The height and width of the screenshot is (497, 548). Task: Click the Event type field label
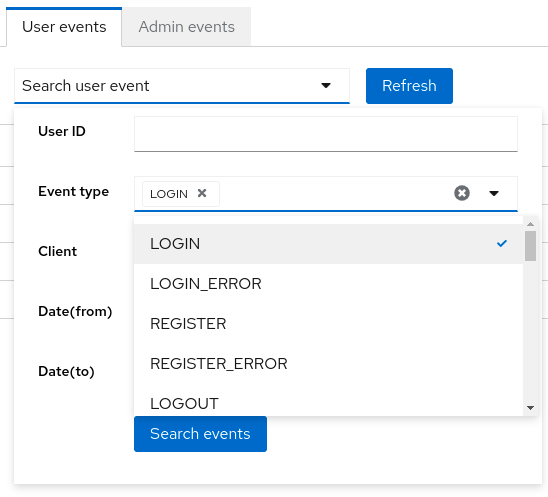point(73,192)
